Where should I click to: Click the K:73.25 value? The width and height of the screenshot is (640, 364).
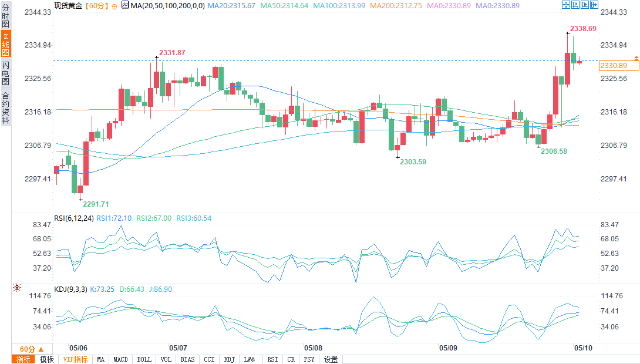pyautogui.click(x=102, y=289)
